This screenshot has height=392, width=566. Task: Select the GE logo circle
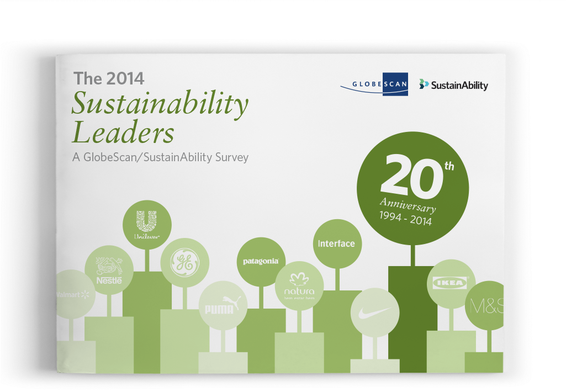pos(185,262)
